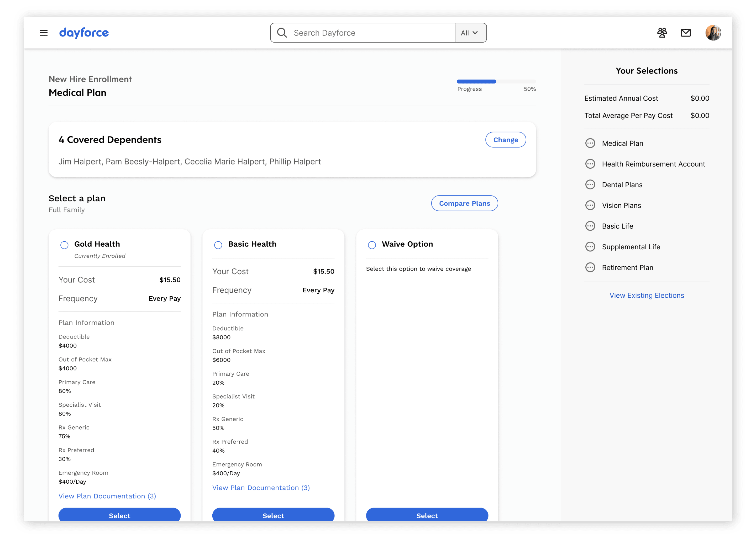Image resolution: width=756 pixels, height=538 pixels.
Task: Open options for Retirement Plan selection
Action: click(x=591, y=267)
